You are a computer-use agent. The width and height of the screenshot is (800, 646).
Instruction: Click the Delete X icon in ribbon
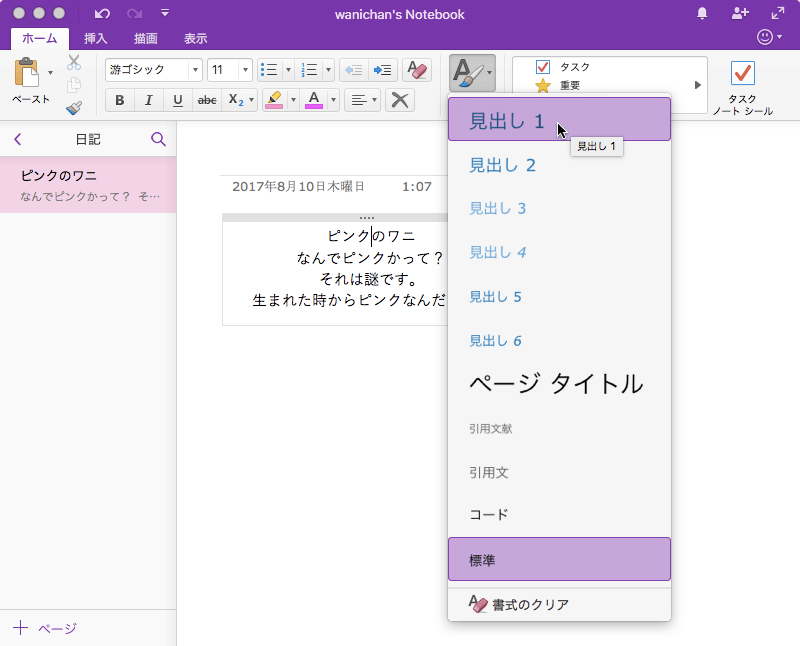click(400, 100)
